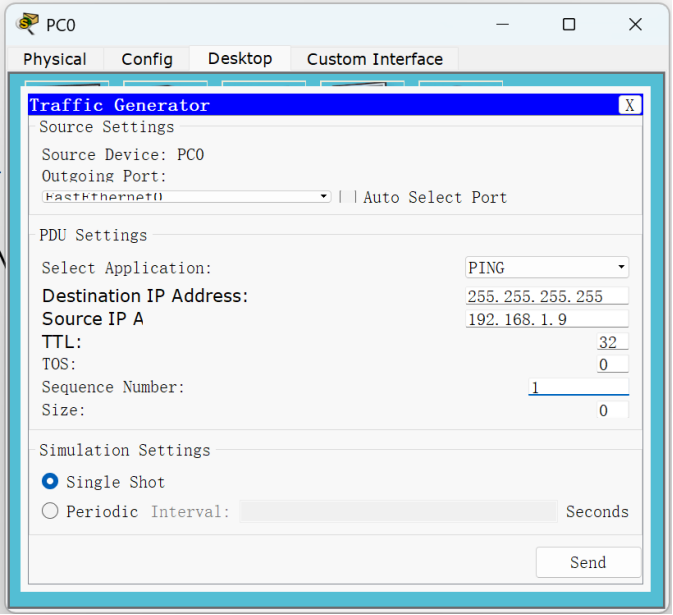Select the Single Shot radio button
The height and width of the screenshot is (615, 673).
[x=50, y=482]
